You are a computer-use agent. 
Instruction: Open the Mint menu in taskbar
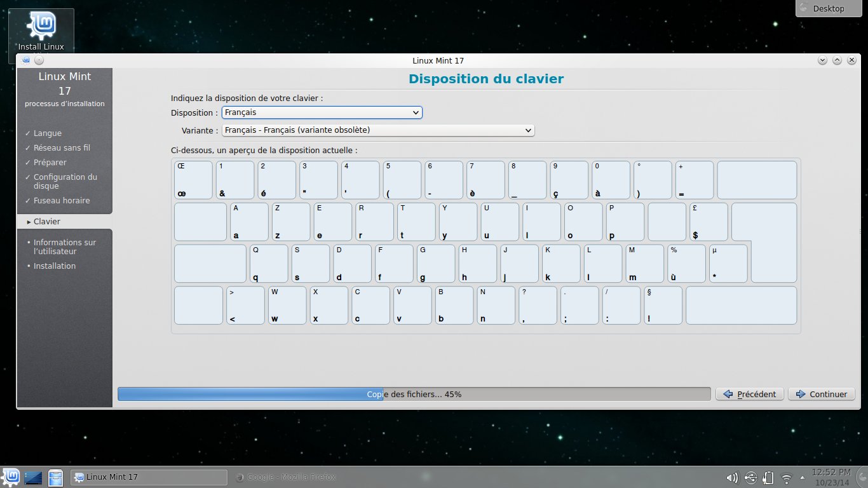[x=10, y=477]
